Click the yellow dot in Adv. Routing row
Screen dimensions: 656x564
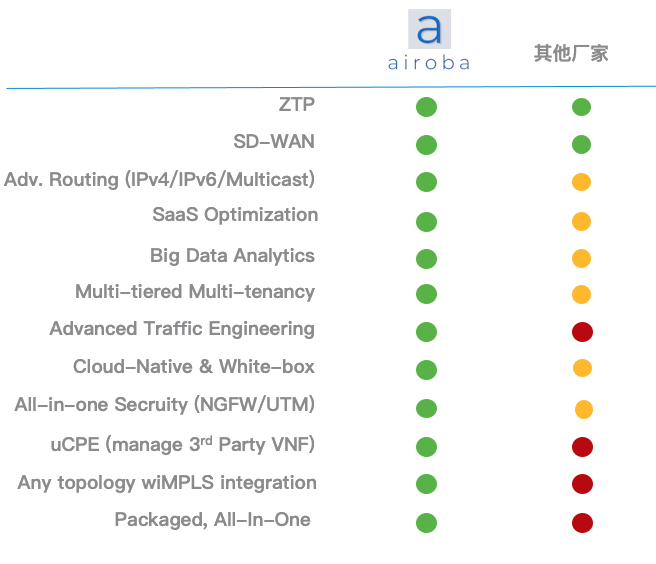click(x=581, y=182)
